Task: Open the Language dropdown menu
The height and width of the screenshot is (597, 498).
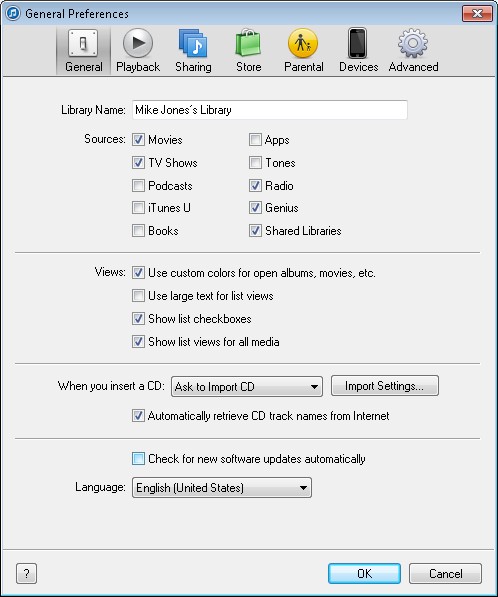Action: (x=222, y=488)
